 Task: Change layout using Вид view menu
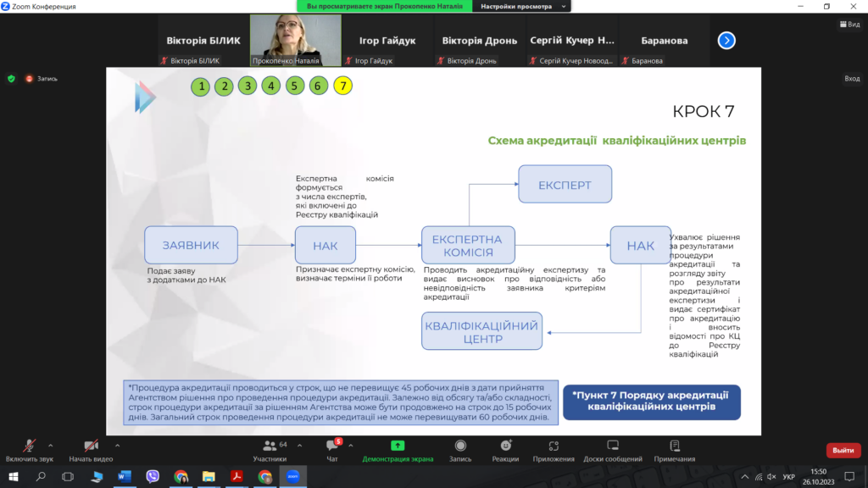pos(848,25)
